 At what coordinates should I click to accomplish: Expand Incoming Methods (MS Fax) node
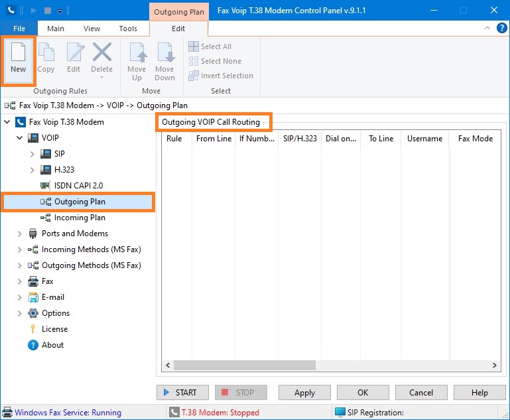pyautogui.click(x=19, y=249)
